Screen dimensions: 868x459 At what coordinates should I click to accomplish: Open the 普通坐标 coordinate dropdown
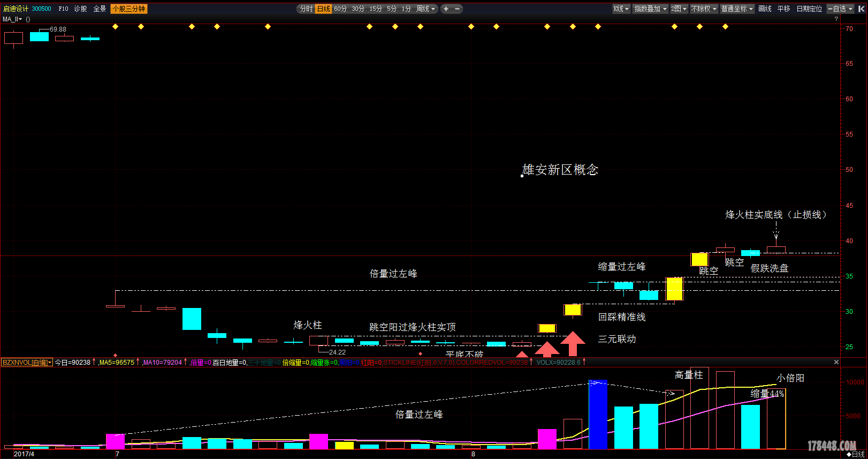737,9
